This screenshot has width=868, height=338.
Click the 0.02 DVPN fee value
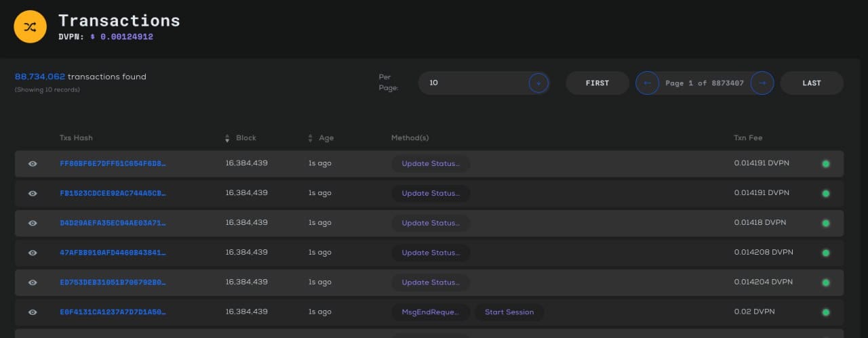click(754, 312)
